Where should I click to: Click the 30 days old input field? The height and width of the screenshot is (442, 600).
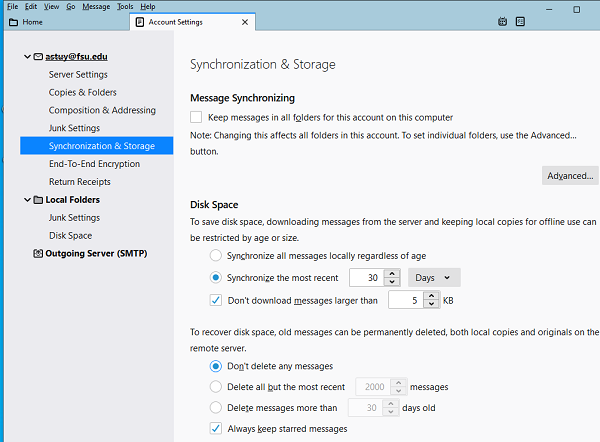pyautogui.click(x=365, y=408)
